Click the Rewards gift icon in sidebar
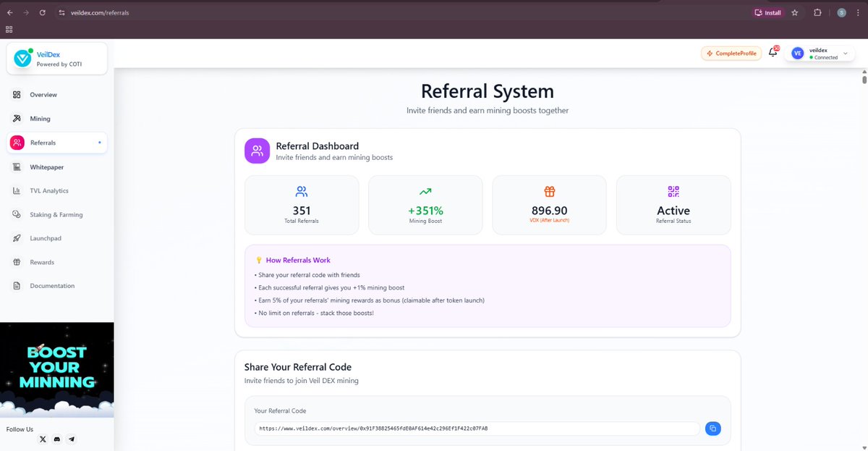The image size is (868, 451). [17, 262]
